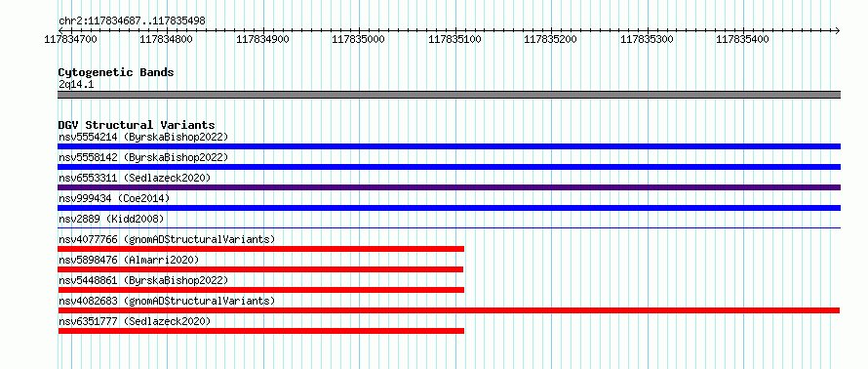Image resolution: width=868 pixels, height=369 pixels.
Task: Select the red bar for nsv6351777
Action: tap(260, 331)
